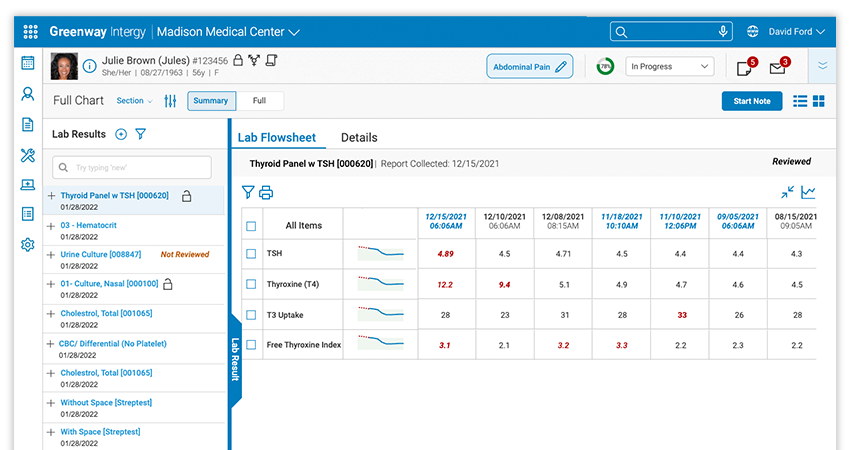Click the tools wrench icon in sidebar
Screen dimensions: 850x450
click(x=28, y=155)
